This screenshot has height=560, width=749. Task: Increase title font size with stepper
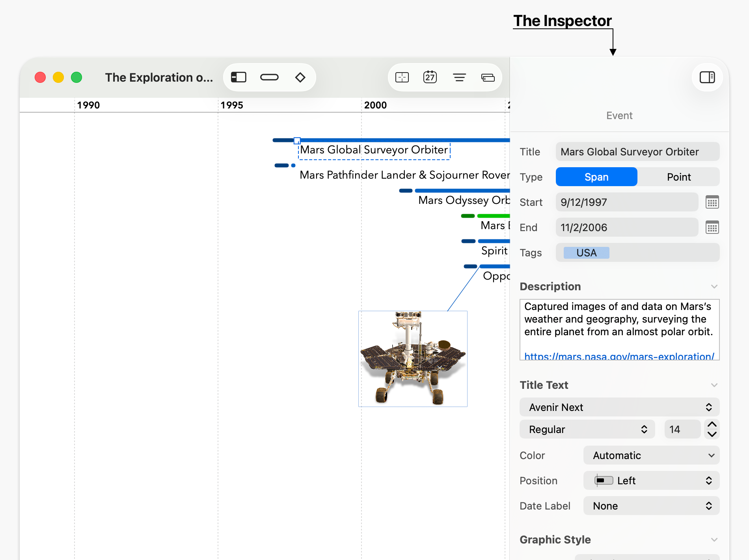coord(712,424)
